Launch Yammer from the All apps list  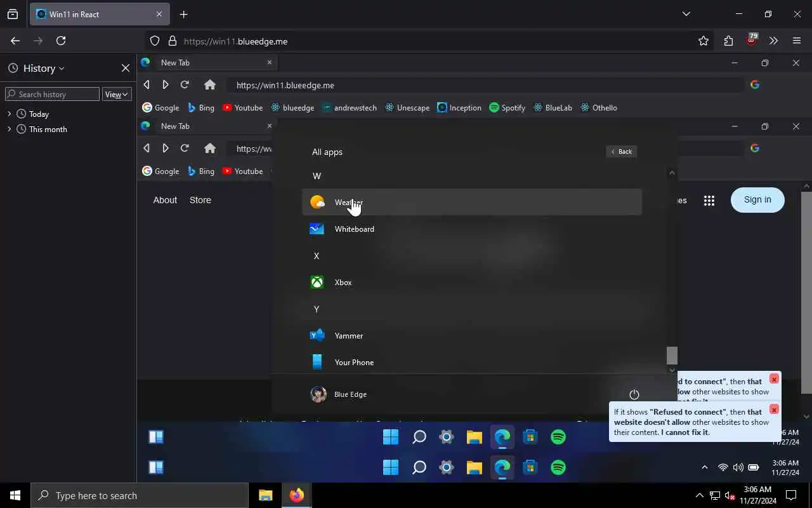pyautogui.click(x=471, y=335)
